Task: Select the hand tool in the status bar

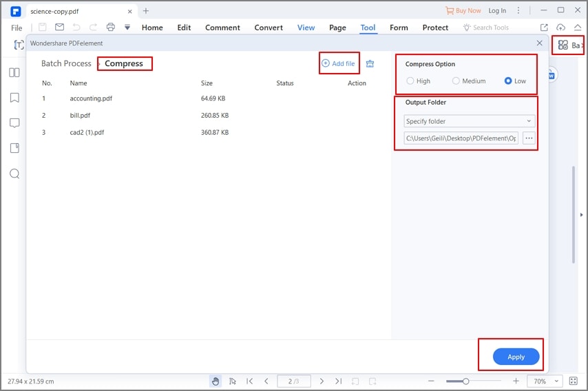Action: coord(216,381)
